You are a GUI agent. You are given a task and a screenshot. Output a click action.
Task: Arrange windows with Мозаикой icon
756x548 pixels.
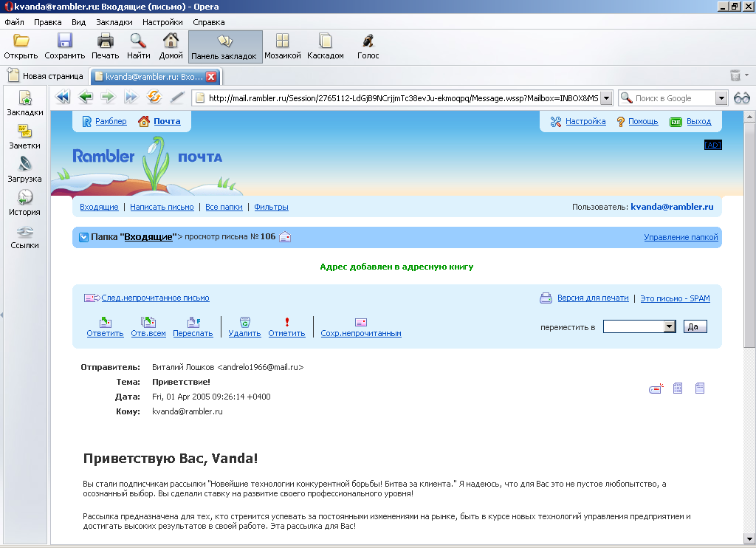[x=283, y=41]
